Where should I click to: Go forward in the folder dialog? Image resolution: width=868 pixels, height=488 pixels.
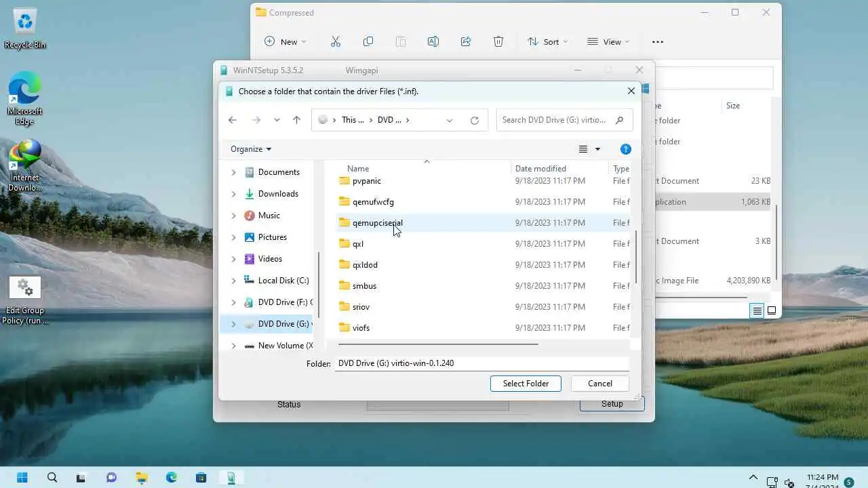tap(256, 120)
